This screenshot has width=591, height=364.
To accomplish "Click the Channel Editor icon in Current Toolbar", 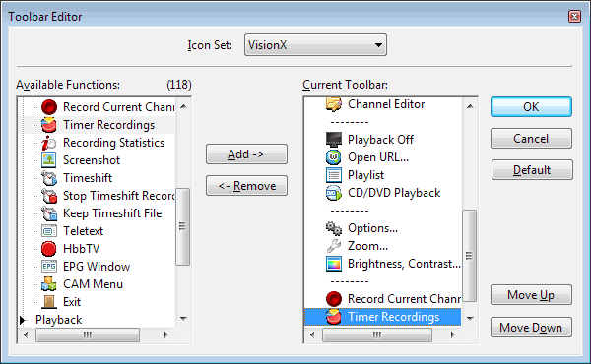I will [x=334, y=104].
